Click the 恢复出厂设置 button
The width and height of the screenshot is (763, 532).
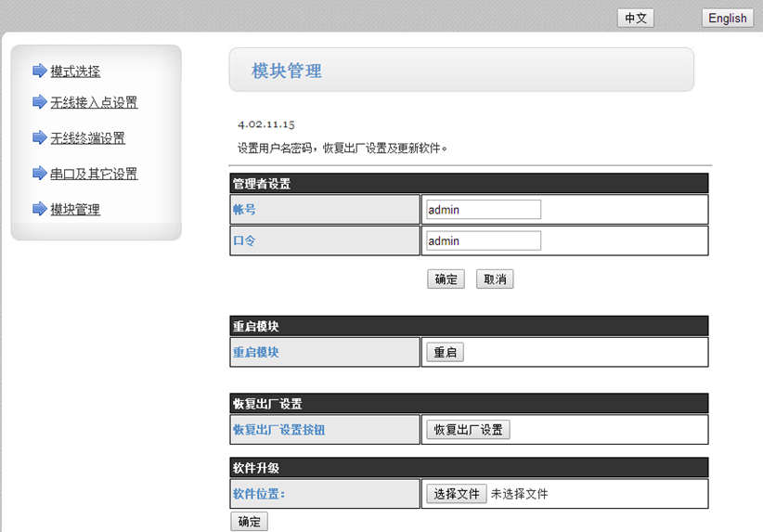pos(468,430)
